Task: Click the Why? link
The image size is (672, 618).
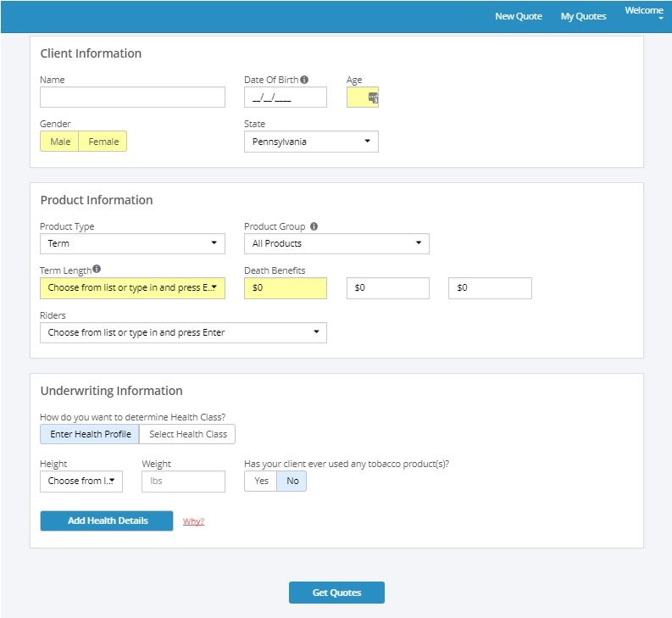Action: [193, 521]
